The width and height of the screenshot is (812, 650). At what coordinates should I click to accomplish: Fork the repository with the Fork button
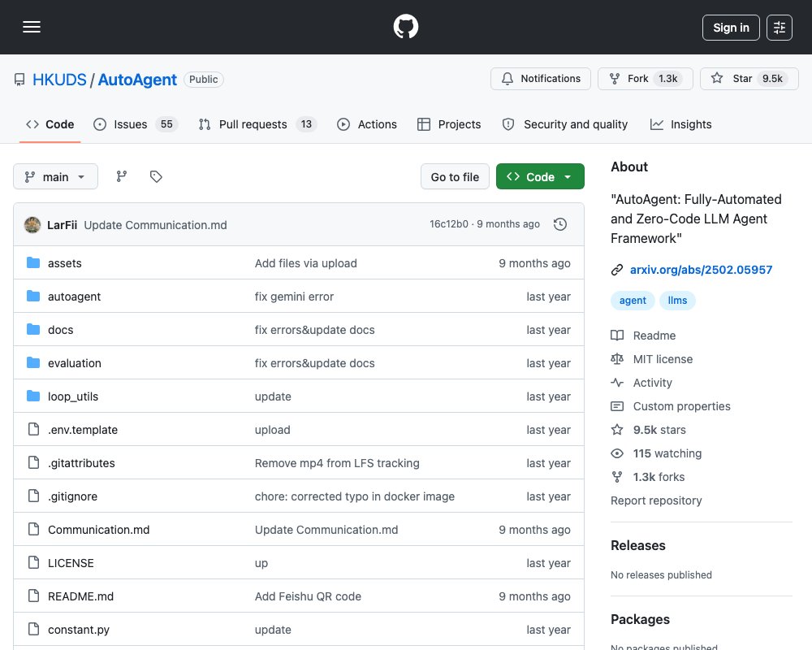[x=645, y=79]
